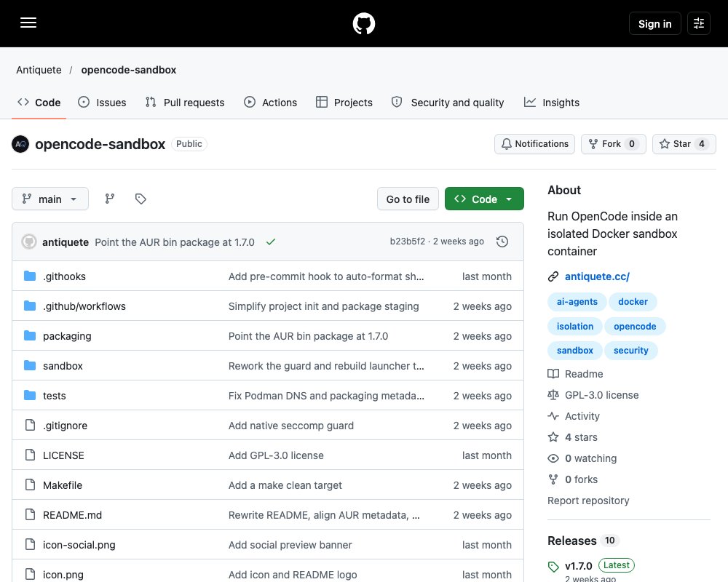Image resolution: width=728 pixels, height=582 pixels.
Task: Open 'Add social preview banner' commit
Action: click(290, 545)
